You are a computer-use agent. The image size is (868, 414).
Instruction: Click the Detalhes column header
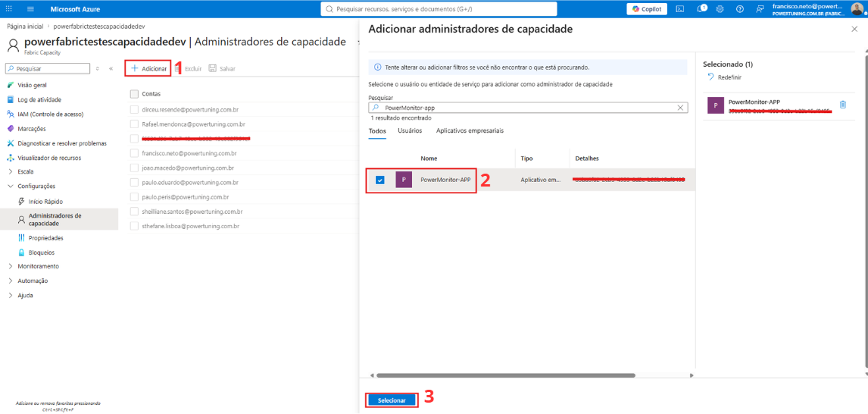[587, 158]
